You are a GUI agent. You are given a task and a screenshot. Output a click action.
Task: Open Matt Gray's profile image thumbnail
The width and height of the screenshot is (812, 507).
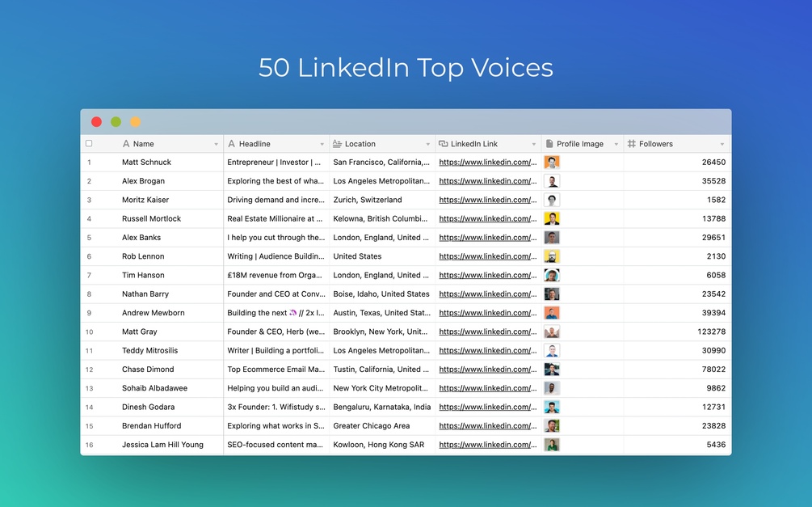(552, 332)
